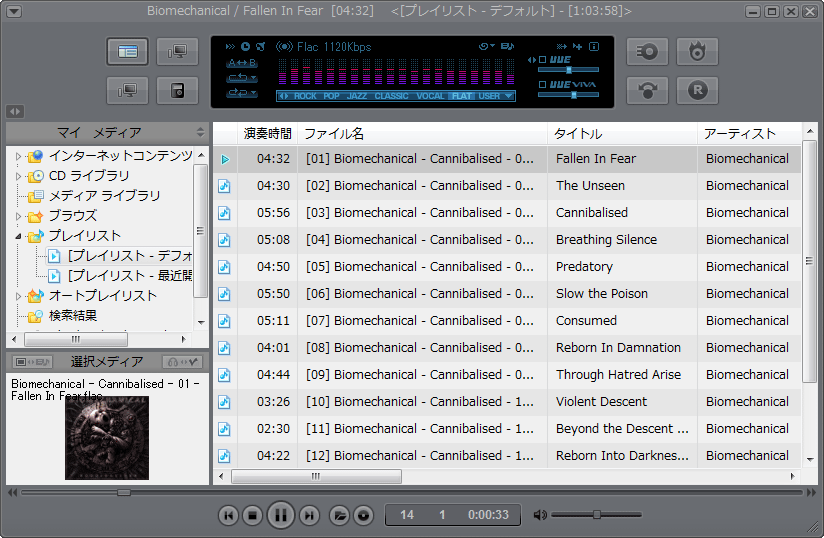
Task: Select the VOCAL equalizer preset
Action: pyautogui.click(x=430, y=96)
